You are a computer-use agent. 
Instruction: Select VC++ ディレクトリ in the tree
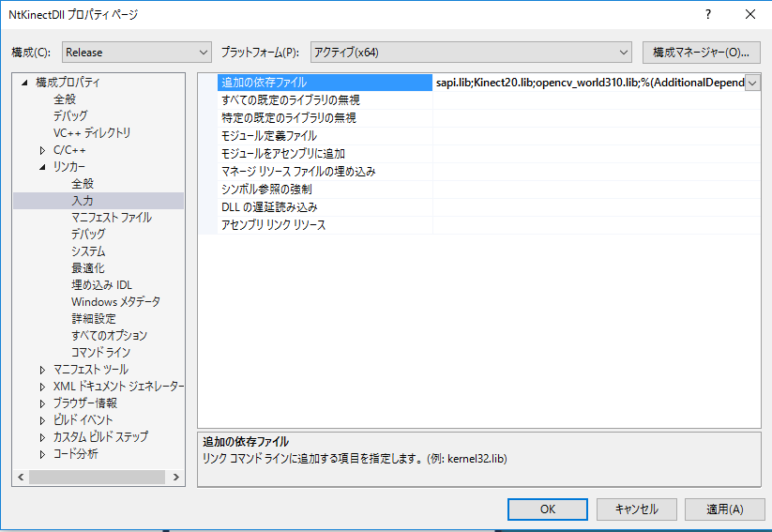(92, 133)
